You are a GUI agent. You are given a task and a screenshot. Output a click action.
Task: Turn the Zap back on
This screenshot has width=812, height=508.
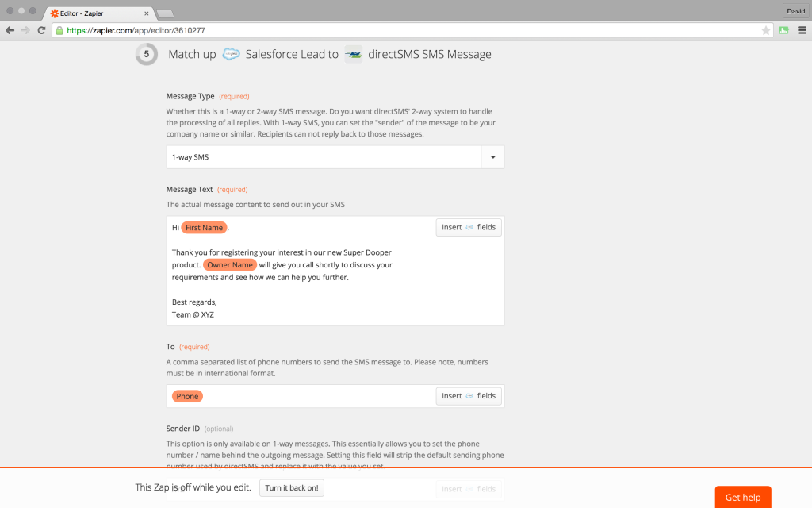coord(292,488)
